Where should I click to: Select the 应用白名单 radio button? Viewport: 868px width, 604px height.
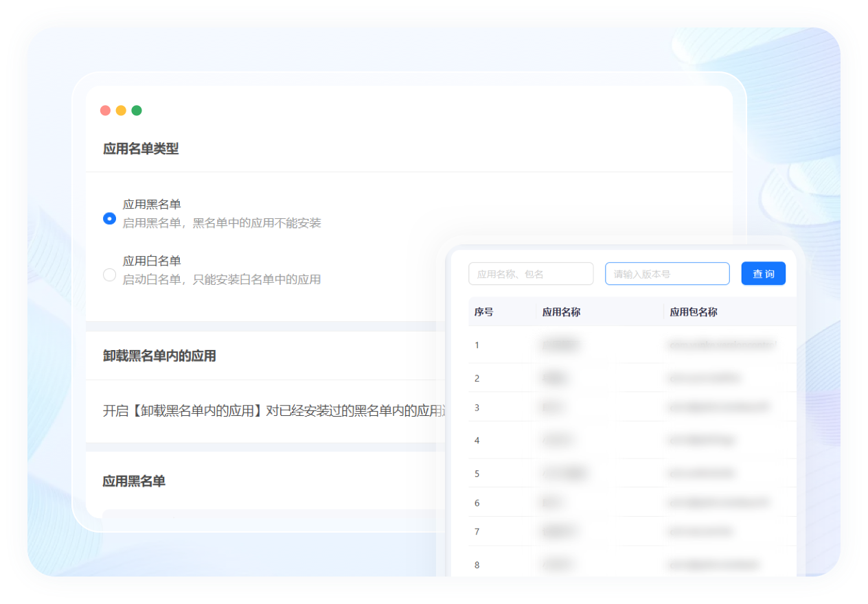click(x=109, y=275)
